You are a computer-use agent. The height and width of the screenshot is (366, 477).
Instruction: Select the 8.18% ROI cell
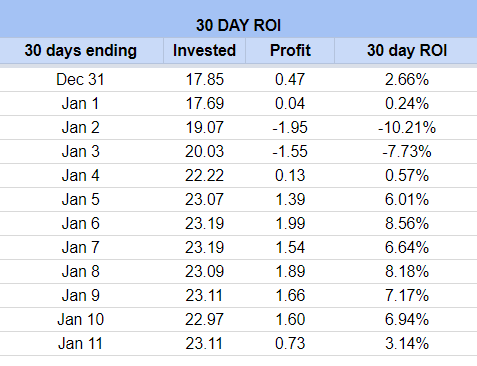click(406, 272)
